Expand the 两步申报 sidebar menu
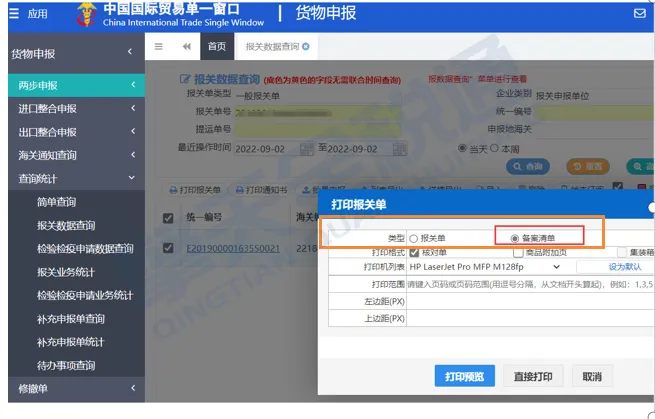655x419 pixels. 76,85
